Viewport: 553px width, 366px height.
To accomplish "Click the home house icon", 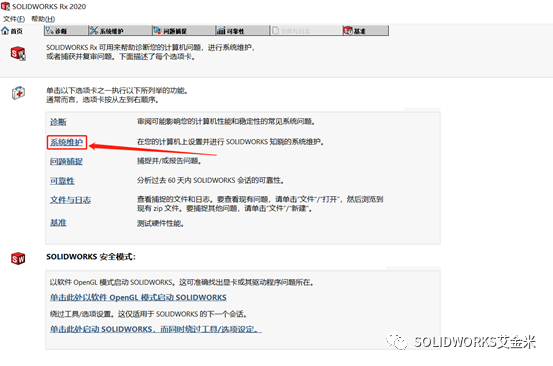I will (x=5, y=31).
